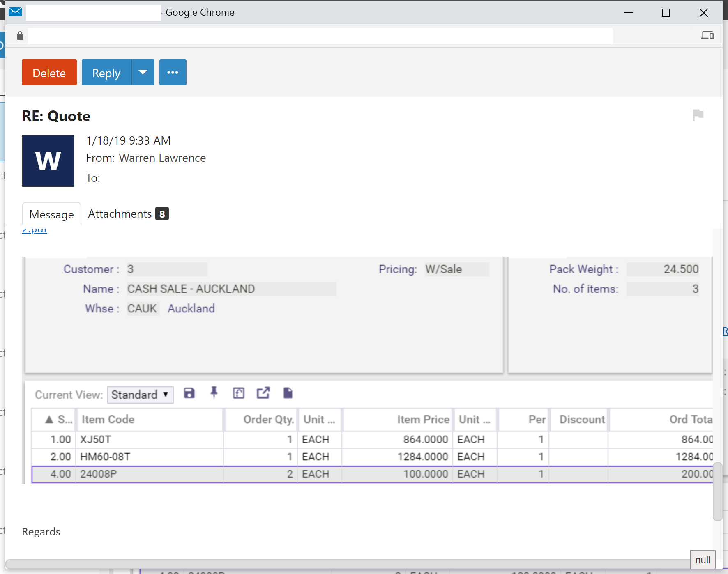
Task: Click the save view floppy disk icon
Action: 189,393
